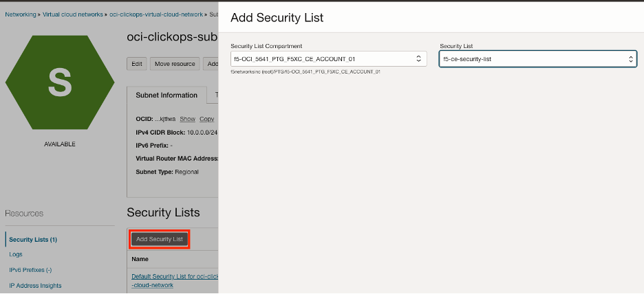
Task: Click the partially hidden button beside Move resource
Action: (x=211, y=64)
